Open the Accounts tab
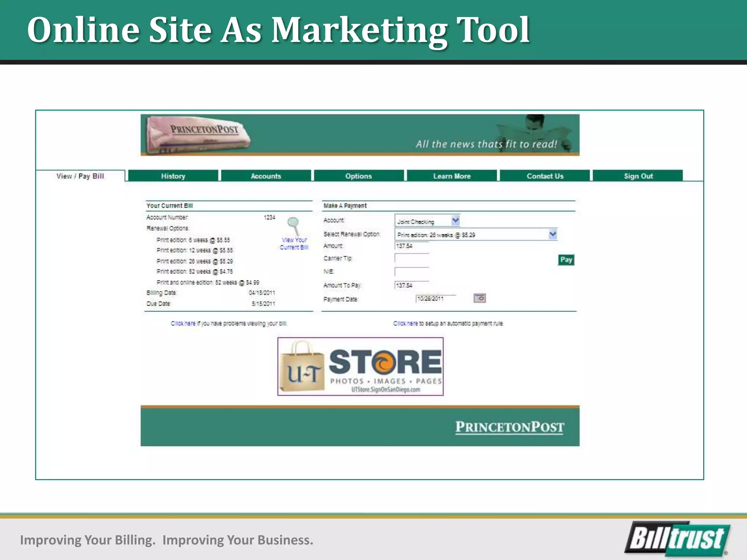Viewport: 747px width, 560px height. 266,176
